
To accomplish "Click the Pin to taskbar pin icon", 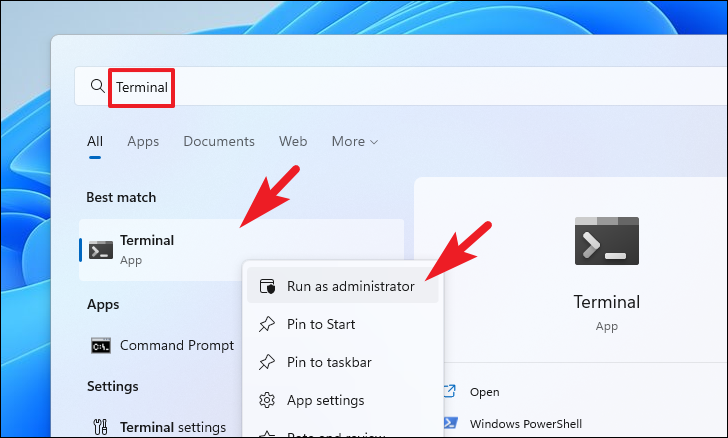I will (x=267, y=362).
